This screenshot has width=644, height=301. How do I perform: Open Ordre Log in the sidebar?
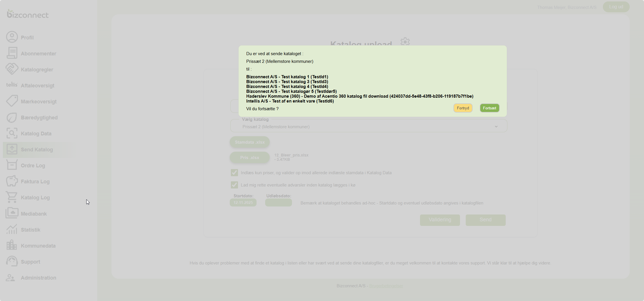pyautogui.click(x=33, y=165)
